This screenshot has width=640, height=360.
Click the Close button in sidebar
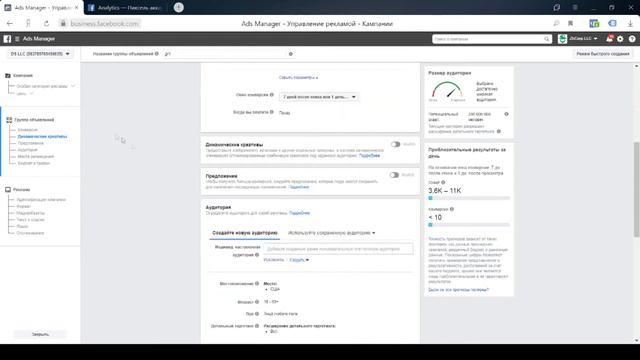point(40,334)
